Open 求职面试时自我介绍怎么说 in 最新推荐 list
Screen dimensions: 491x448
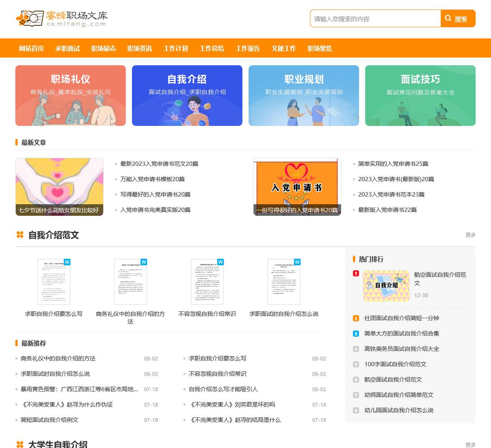(x=55, y=374)
